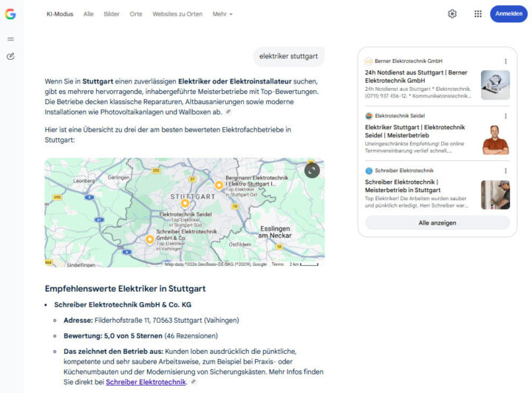The width and height of the screenshot is (532, 393).
Task: Start a new chat with the pencil icon
Action: (x=10, y=56)
